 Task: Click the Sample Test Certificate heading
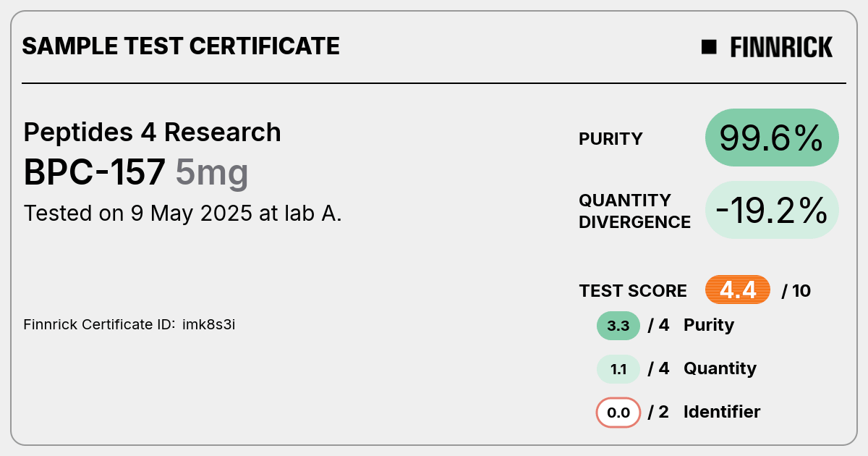(181, 46)
